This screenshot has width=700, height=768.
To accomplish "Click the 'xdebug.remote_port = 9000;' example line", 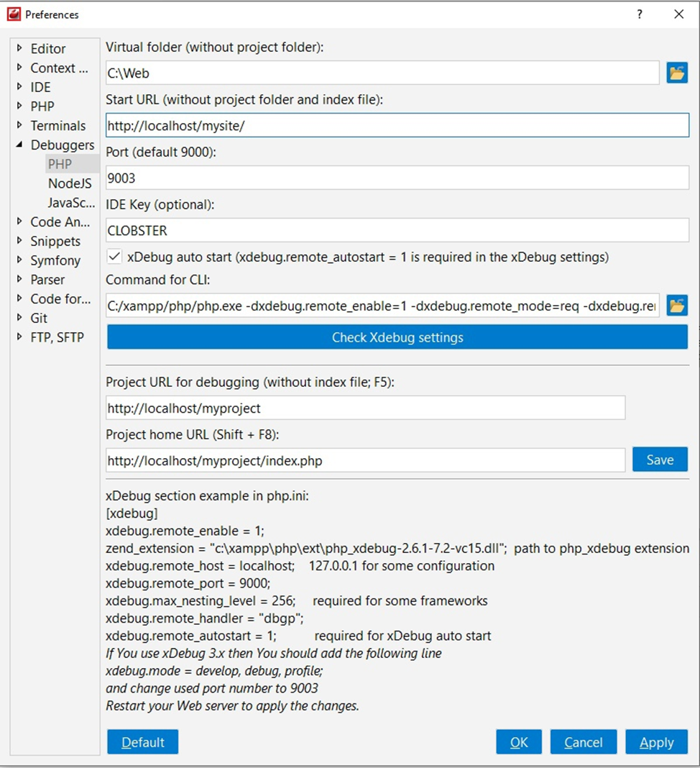I will click(188, 583).
